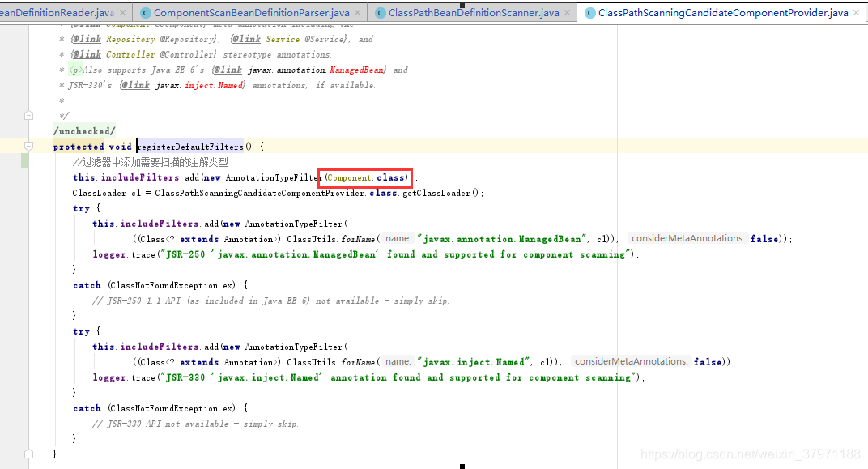Open the BeanDefinitionReader.java tab

(57, 12)
